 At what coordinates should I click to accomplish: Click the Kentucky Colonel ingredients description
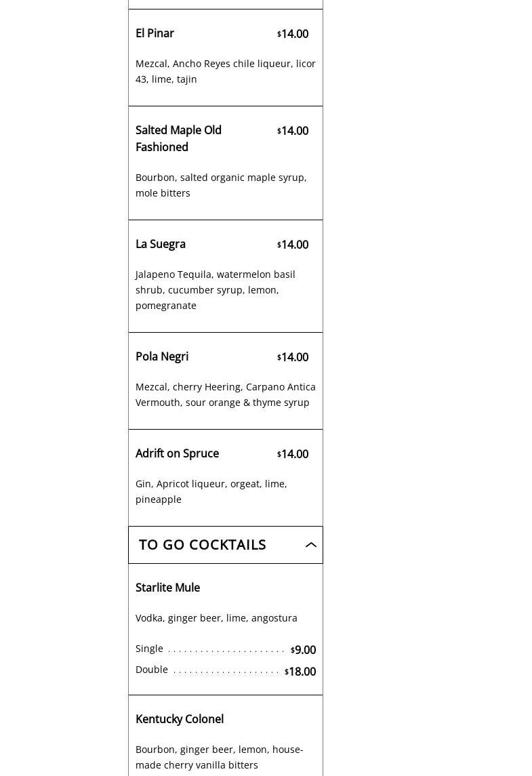[219, 757]
